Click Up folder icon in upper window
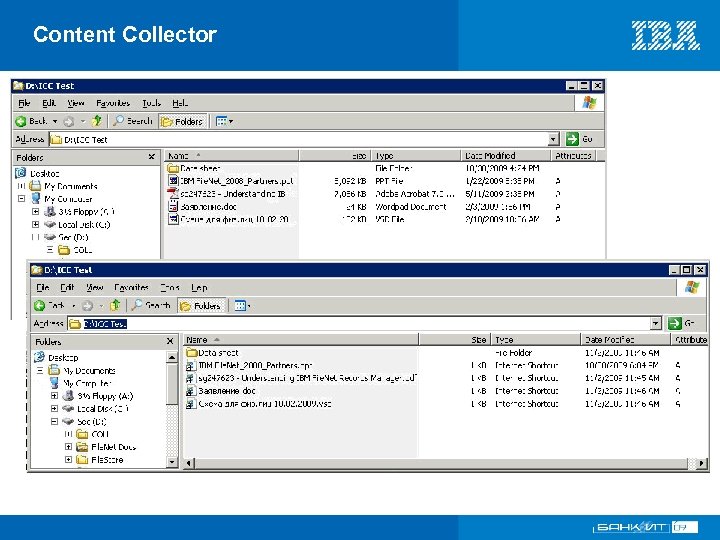 coord(96,121)
